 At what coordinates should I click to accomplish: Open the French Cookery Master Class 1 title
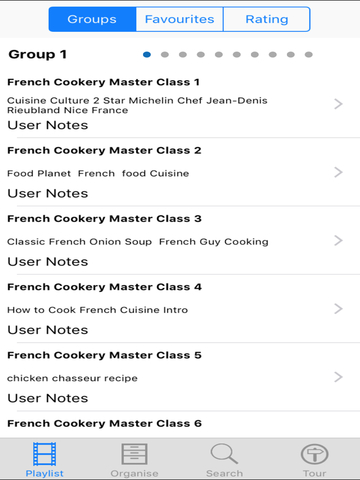(x=103, y=82)
